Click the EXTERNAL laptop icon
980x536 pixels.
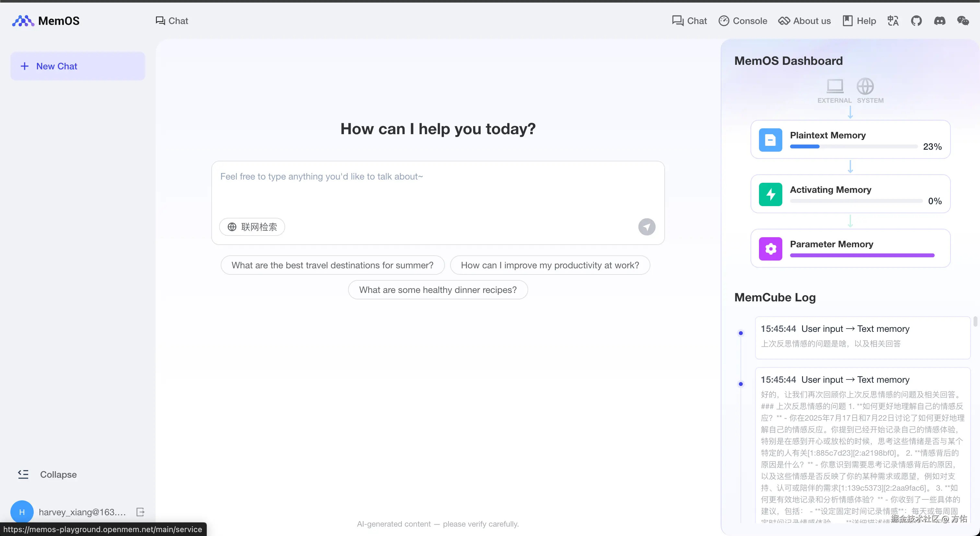835,86
